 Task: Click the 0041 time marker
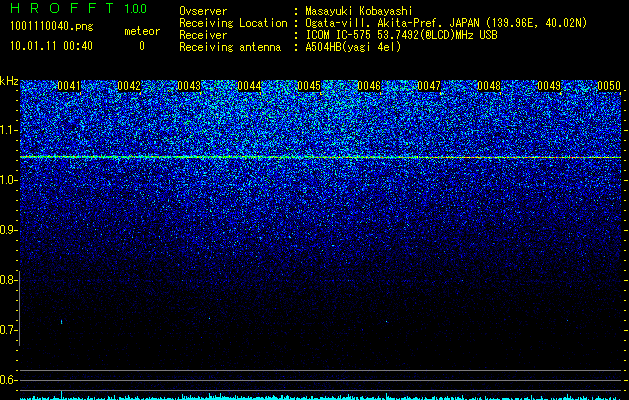click(69, 86)
